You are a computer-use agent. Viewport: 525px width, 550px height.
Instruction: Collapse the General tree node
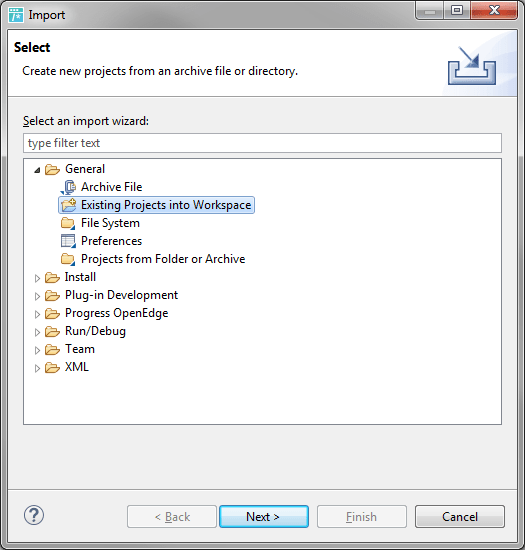coord(37,170)
